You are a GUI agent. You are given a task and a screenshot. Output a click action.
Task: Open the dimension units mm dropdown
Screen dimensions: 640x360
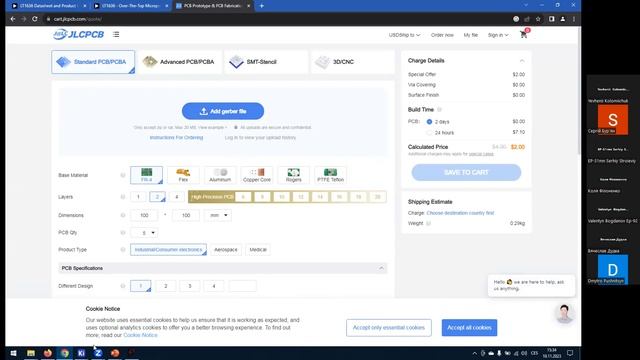[218, 215]
